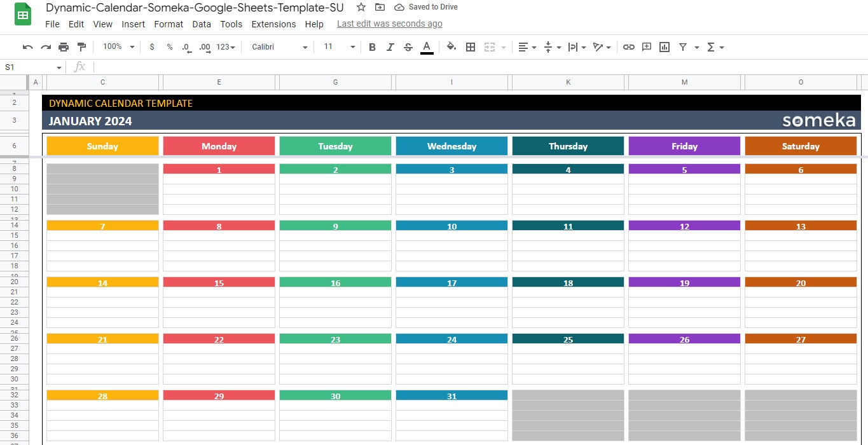Screen dimensions: 868x445
Task: Open the Tools menu
Action: point(231,24)
